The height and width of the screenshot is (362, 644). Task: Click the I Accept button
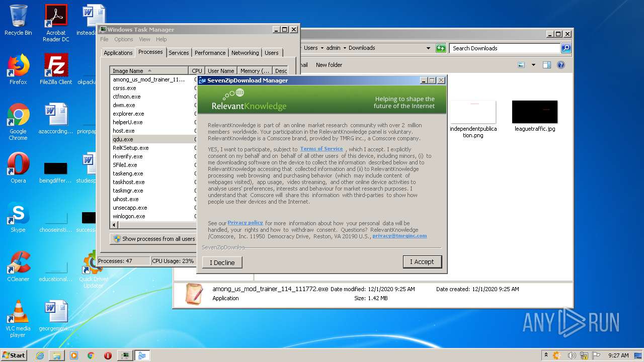coord(422,262)
